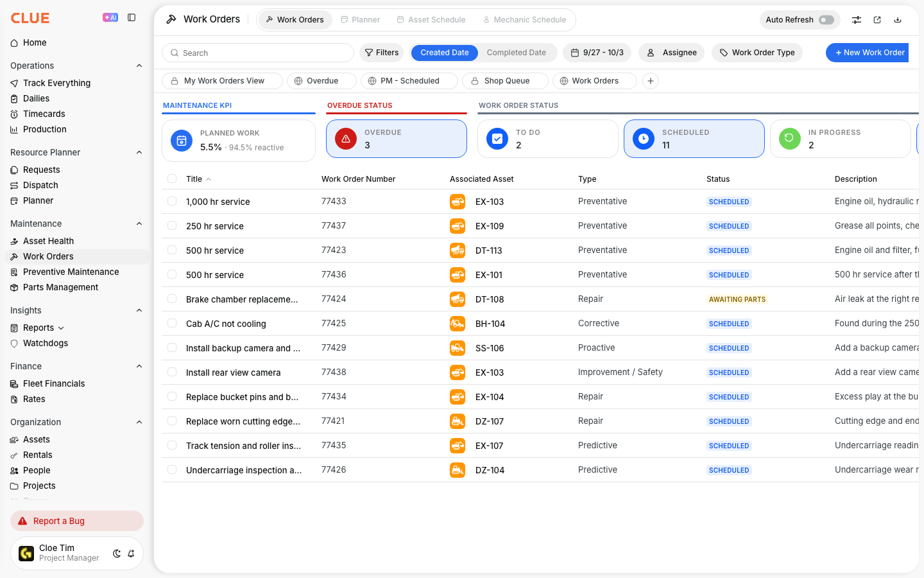
Task: Open view settings sliders icon
Action: (x=857, y=20)
